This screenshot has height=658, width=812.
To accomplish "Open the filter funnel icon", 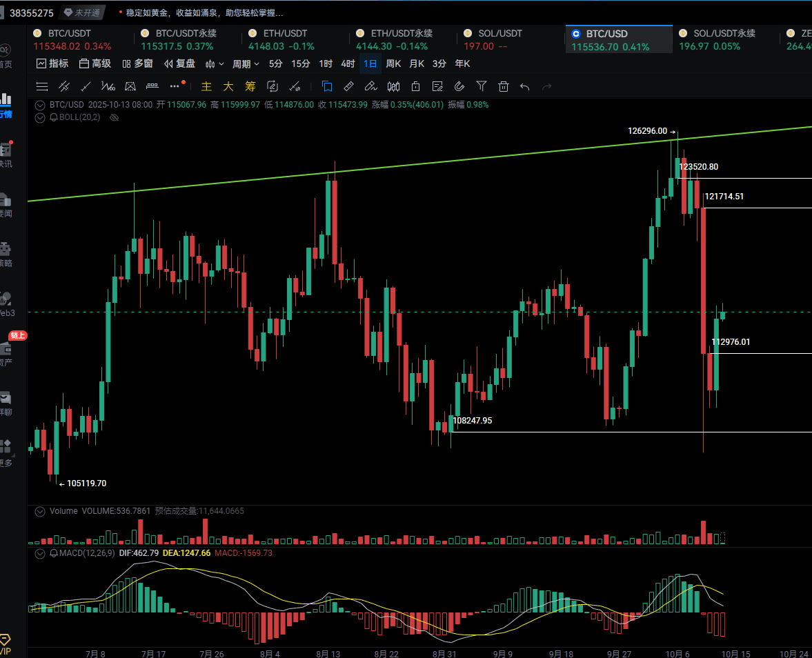I will click(482, 86).
